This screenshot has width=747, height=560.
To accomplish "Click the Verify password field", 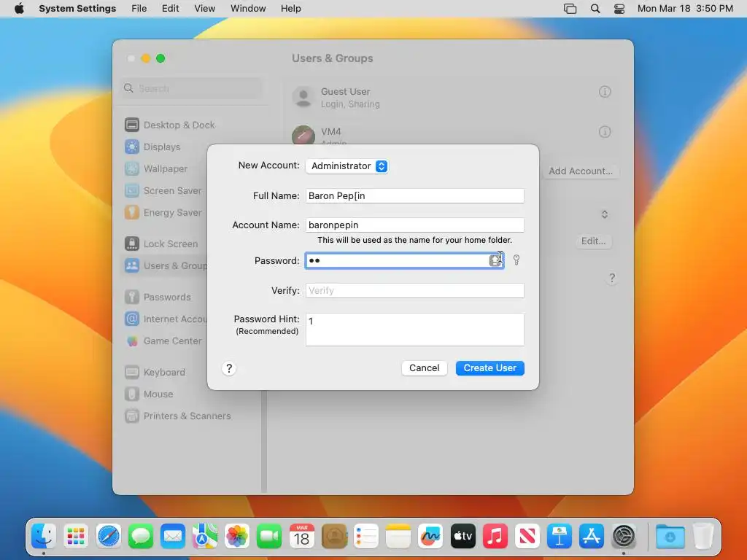I will pyautogui.click(x=414, y=290).
